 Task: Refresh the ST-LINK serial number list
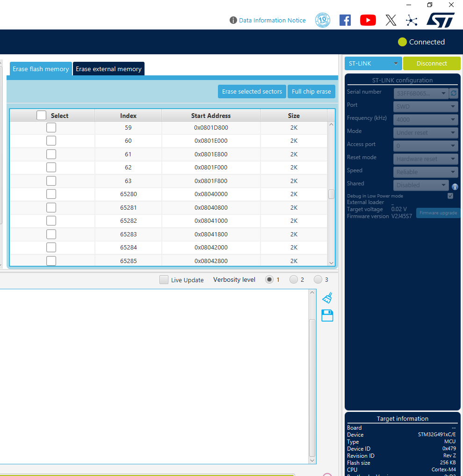point(453,93)
